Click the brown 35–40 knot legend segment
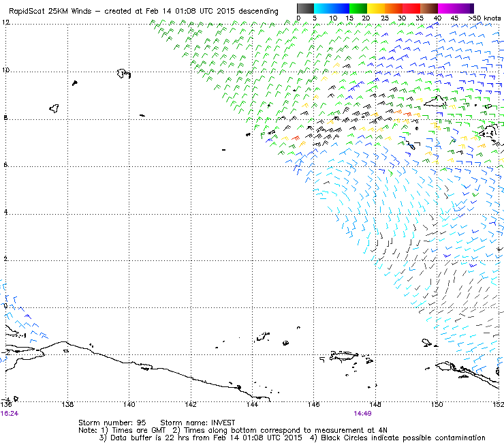Viewport: 504px width, 443px height. click(429, 8)
